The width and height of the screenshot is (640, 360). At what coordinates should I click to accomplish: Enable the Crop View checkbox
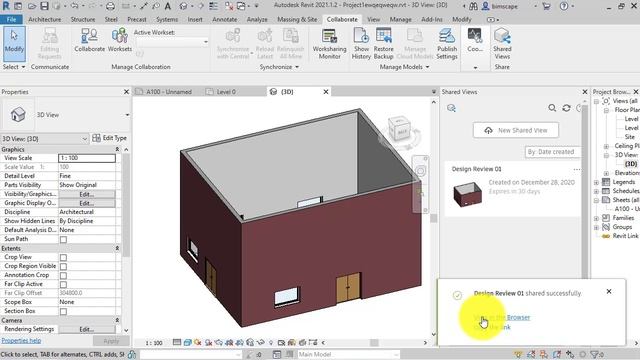pos(63,258)
